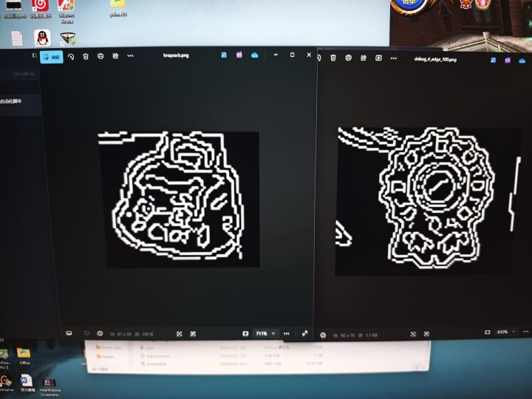This screenshot has height=399, width=532.
Task: Open more options beside 711% zoom
Action: pos(287,334)
